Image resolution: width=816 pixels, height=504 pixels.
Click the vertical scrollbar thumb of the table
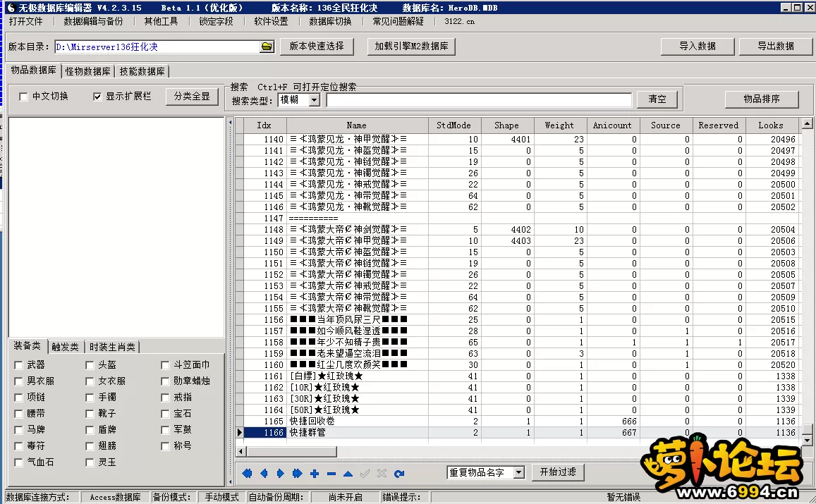[807, 429]
